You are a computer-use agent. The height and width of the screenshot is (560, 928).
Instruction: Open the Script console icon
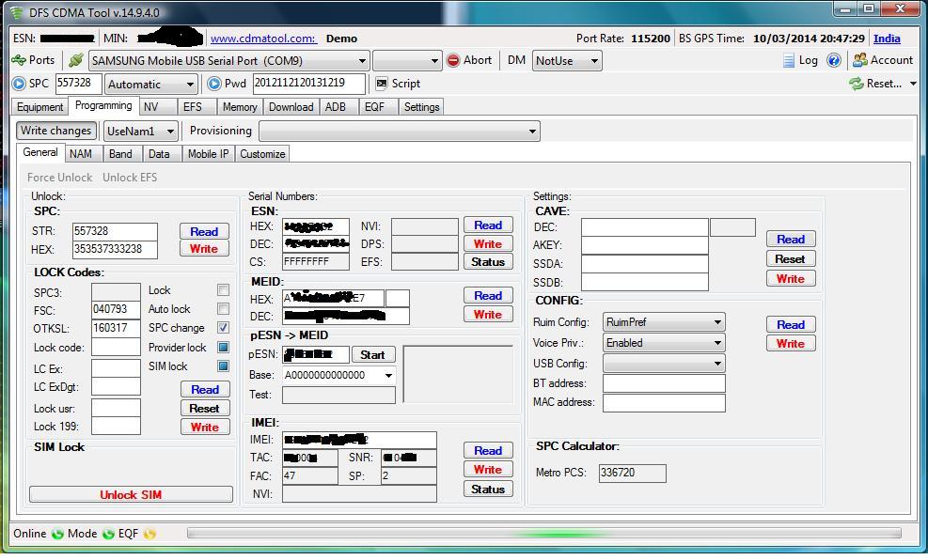click(381, 84)
